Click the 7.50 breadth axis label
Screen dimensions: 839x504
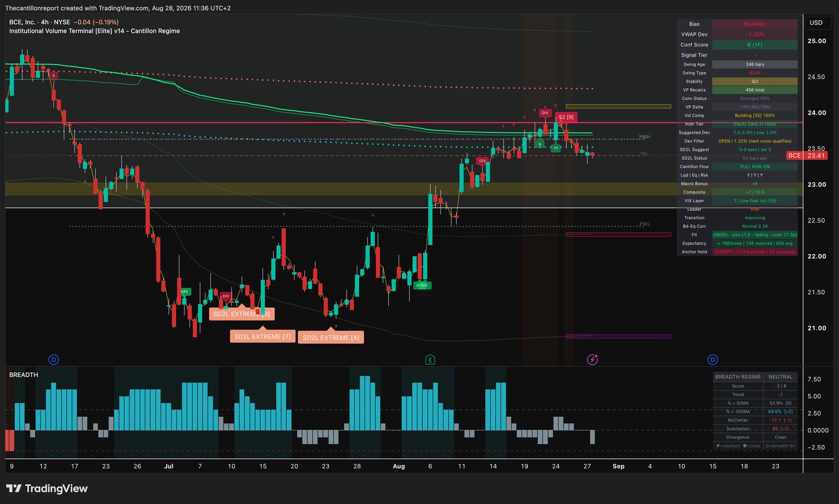[x=814, y=379]
